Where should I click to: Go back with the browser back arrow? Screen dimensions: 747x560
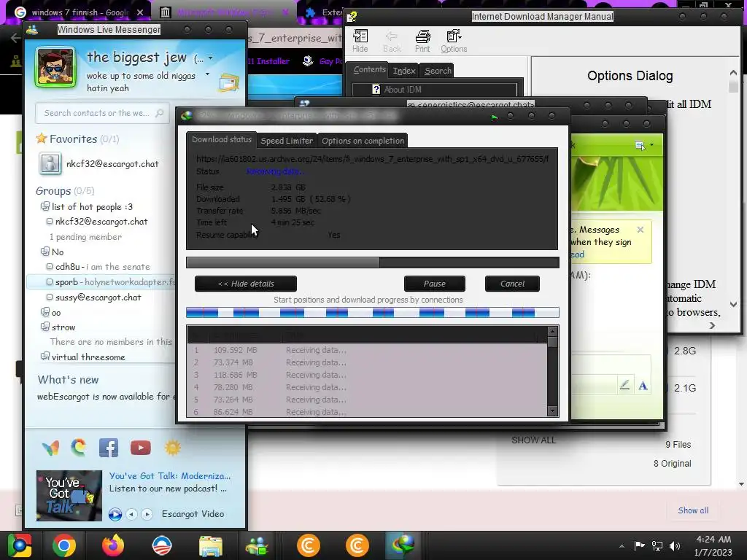click(15, 38)
